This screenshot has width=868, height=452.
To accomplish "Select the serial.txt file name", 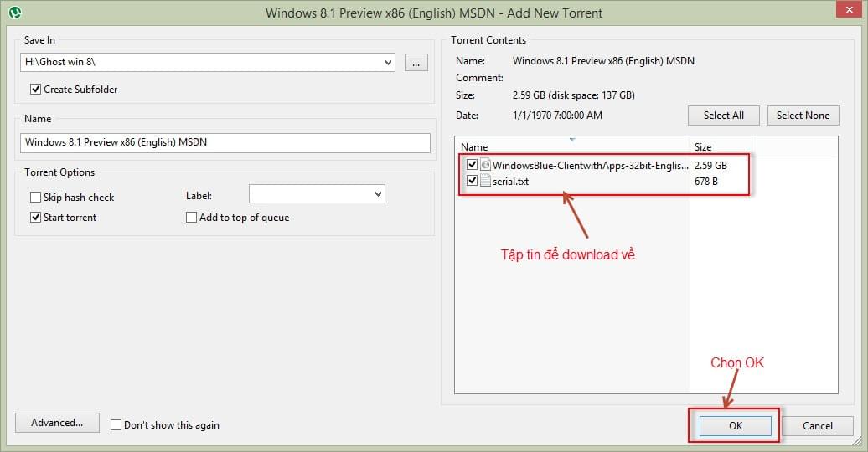I will pos(510,182).
